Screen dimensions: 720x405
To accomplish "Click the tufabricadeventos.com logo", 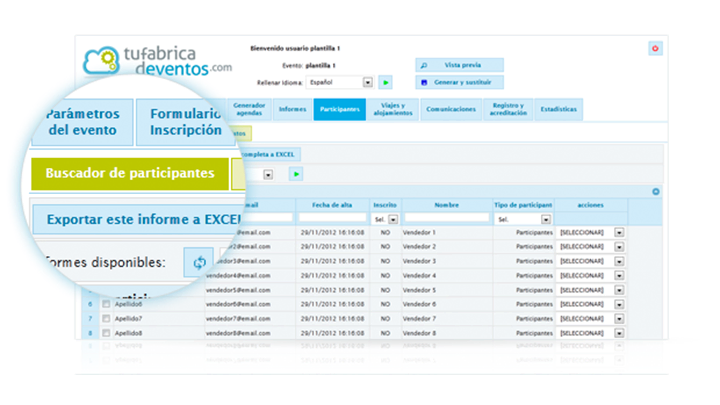I will click(158, 59).
